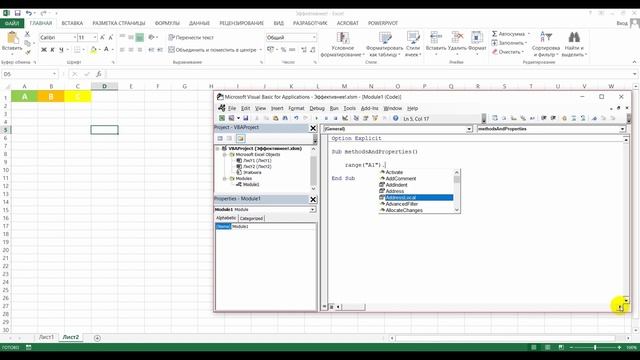Viewport: 640px width, 360px height.
Task: Open Стили ячеек gallery
Action: [x=413, y=44]
